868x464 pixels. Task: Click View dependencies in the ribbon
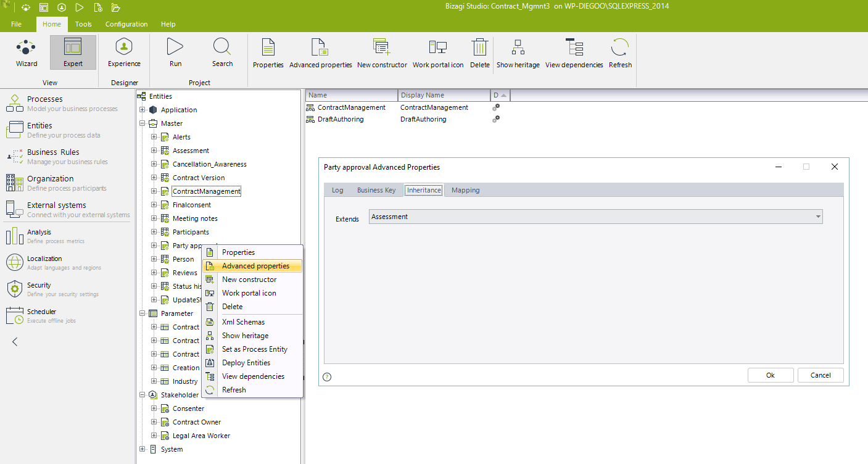pyautogui.click(x=574, y=53)
